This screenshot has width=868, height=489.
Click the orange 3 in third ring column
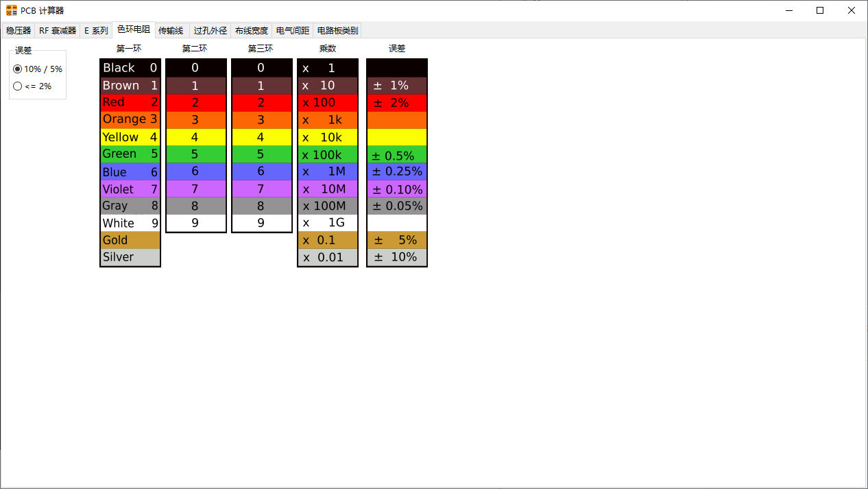pos(261,120)
